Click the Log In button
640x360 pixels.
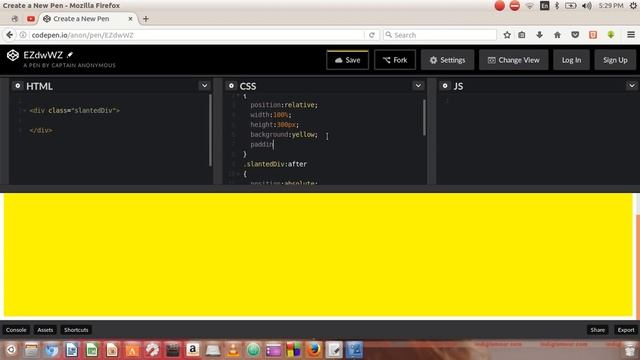click(571, 60)
